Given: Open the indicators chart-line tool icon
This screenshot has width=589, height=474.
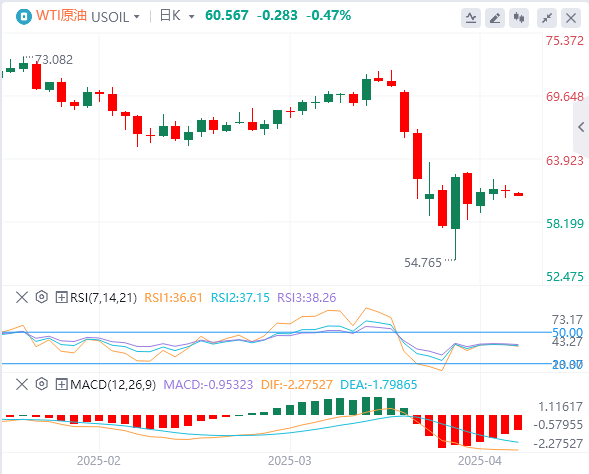Looking at the screenshot, I should (x=471, y=18).
